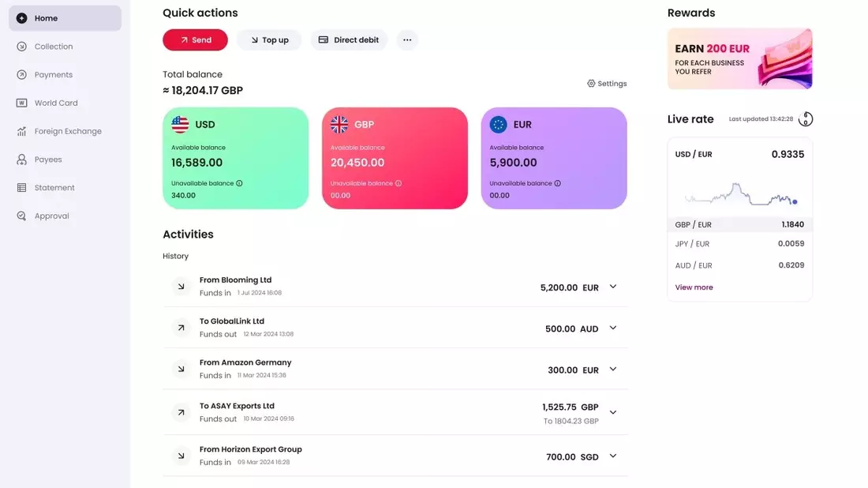The image size is (868, 488).
Task: Click the Top up button
Action: coord(269,40)
